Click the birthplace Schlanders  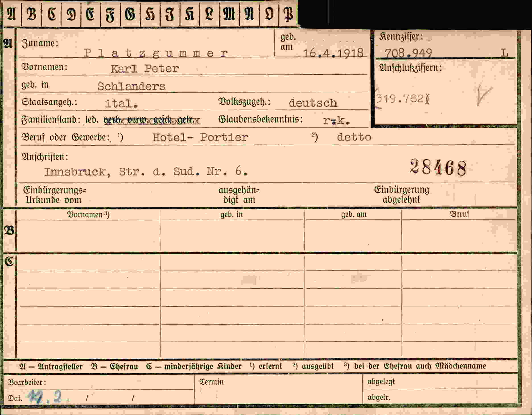tap(131, 86)
